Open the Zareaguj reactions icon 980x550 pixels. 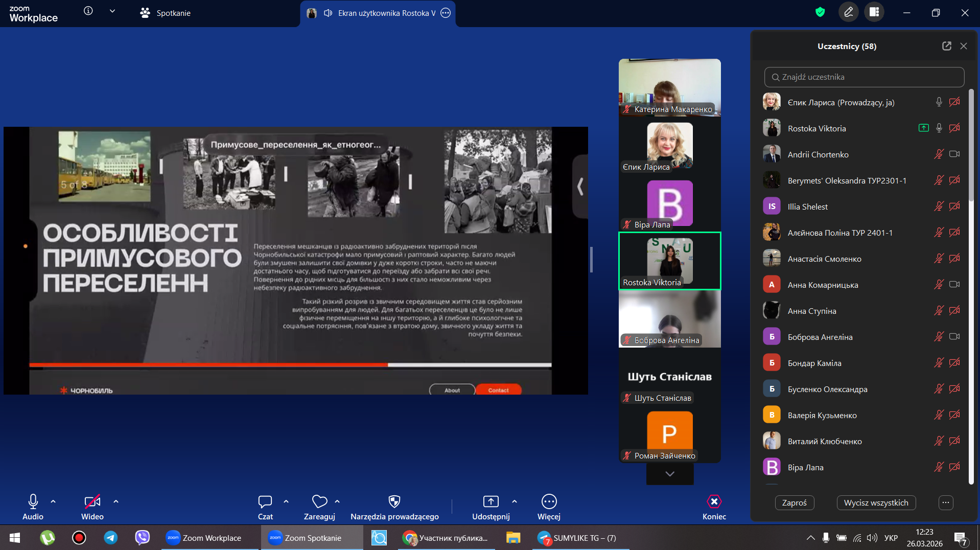point(319,502)
